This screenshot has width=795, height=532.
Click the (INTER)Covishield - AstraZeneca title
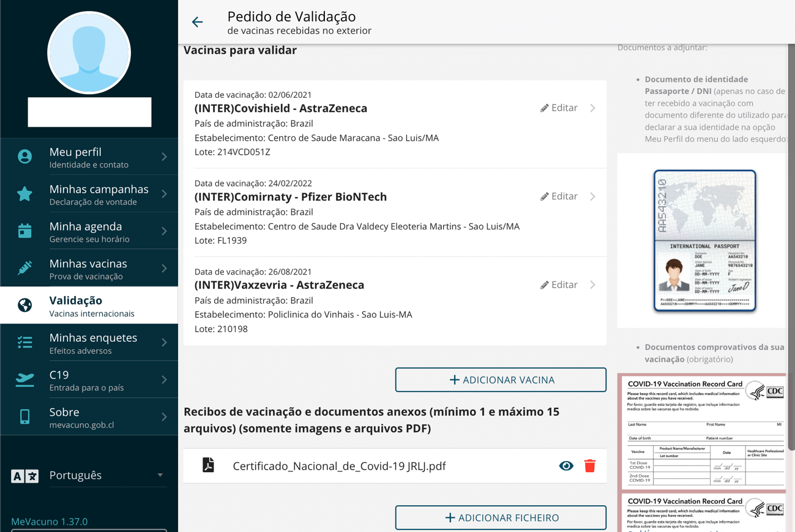pyautogui.click(x=281, y=108)
